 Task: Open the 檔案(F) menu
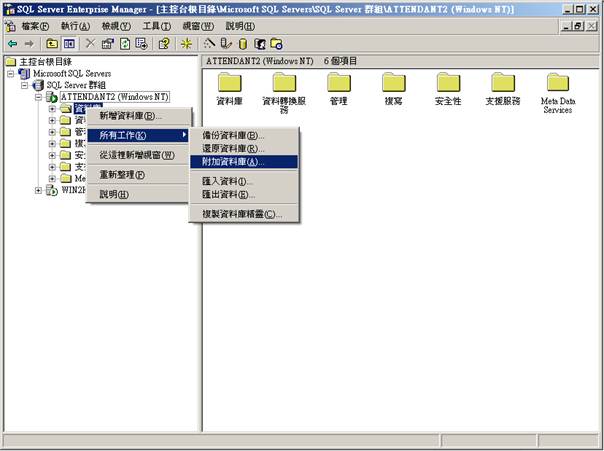point(35,26)
